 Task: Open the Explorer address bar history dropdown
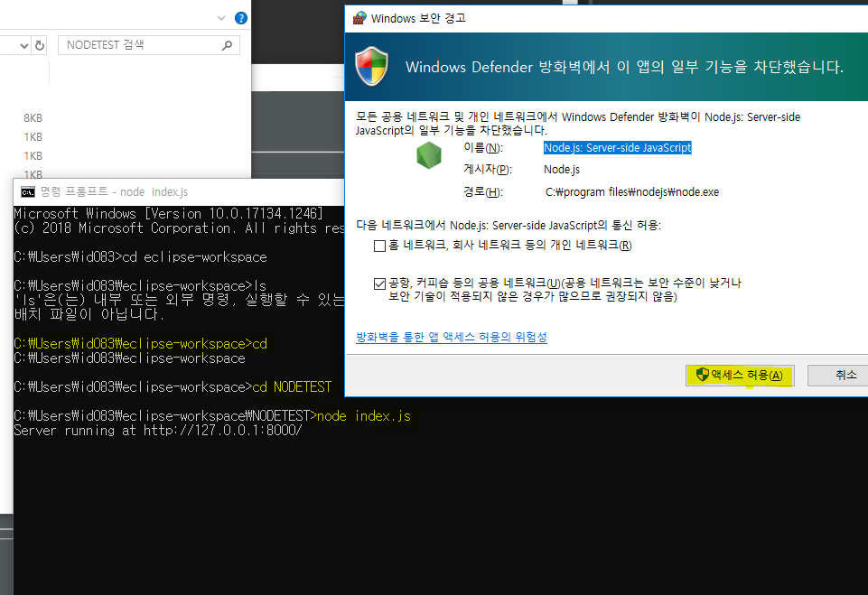(23, 45)
